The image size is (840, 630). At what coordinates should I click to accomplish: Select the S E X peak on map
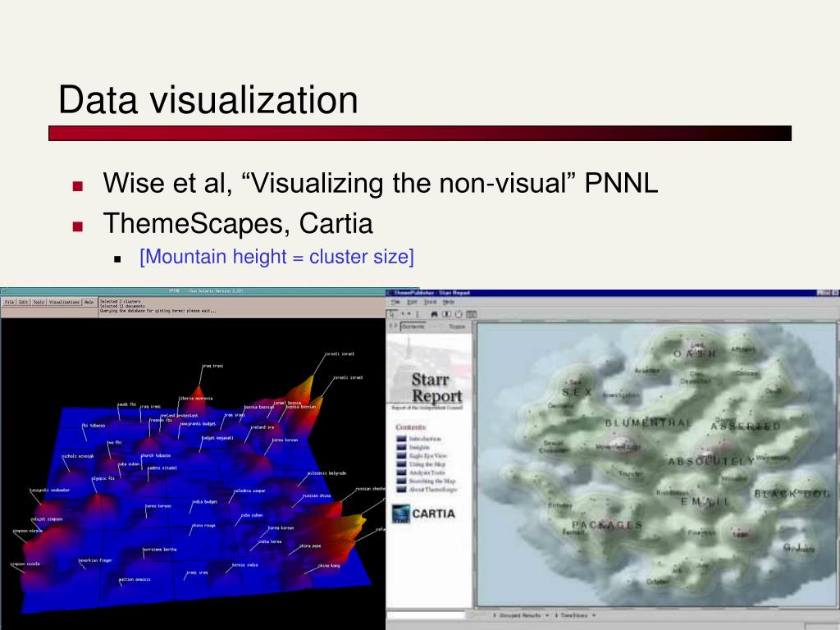[x=577, y=392]
